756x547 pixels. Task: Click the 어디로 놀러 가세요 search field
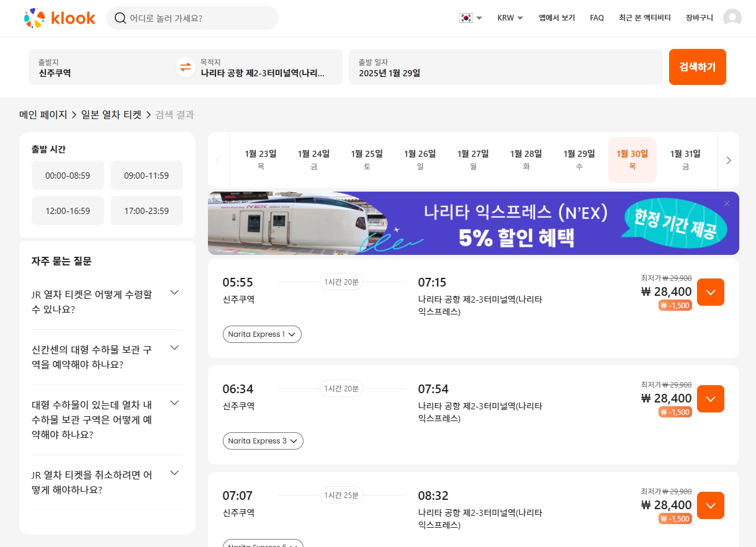pyautogui.click(x=192, y=18)
